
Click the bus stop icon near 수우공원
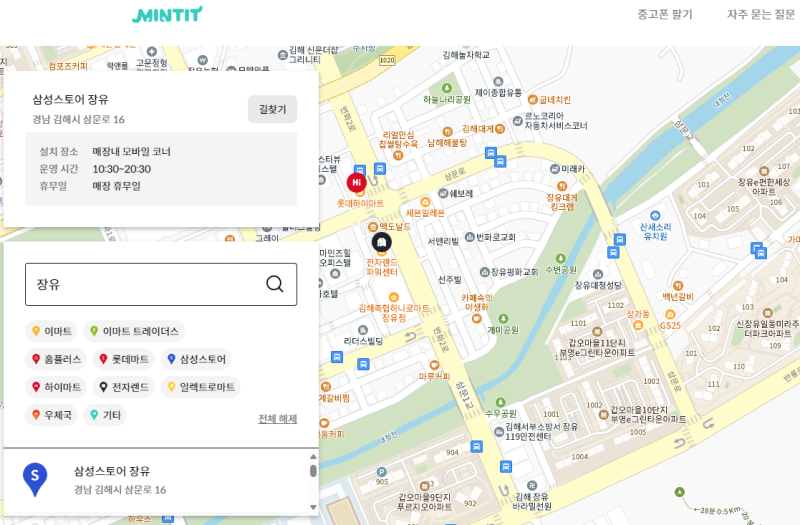(x=477, y=446)
